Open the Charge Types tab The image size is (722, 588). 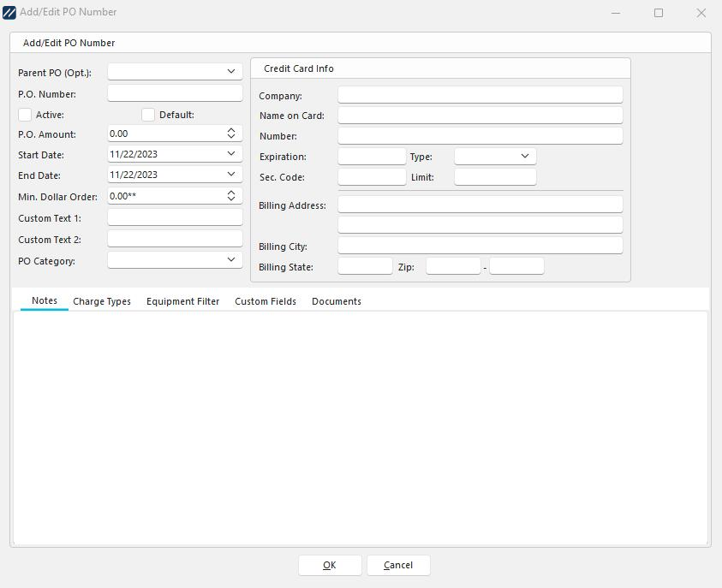(102, 301)
